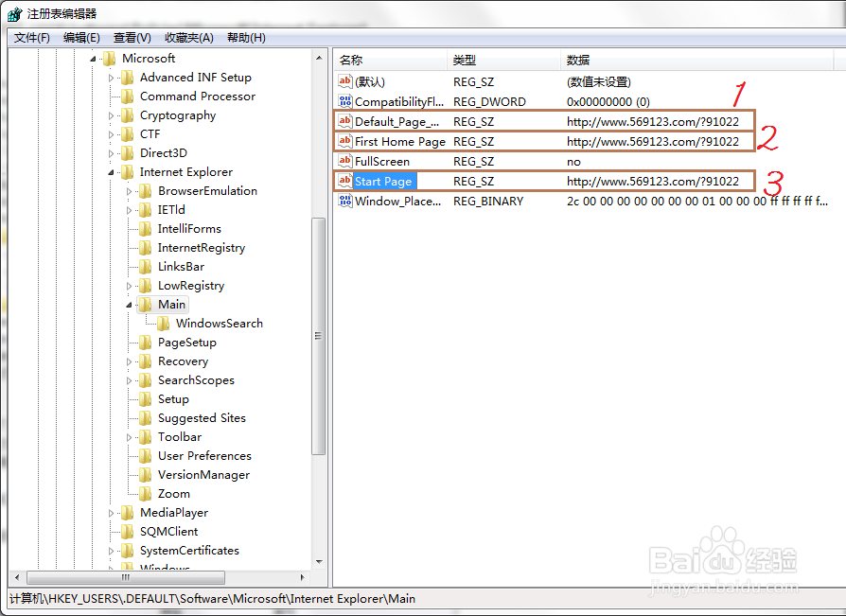Select the LinksBar key
Viewport: 846px width, 616px height.
click(181, 267)
